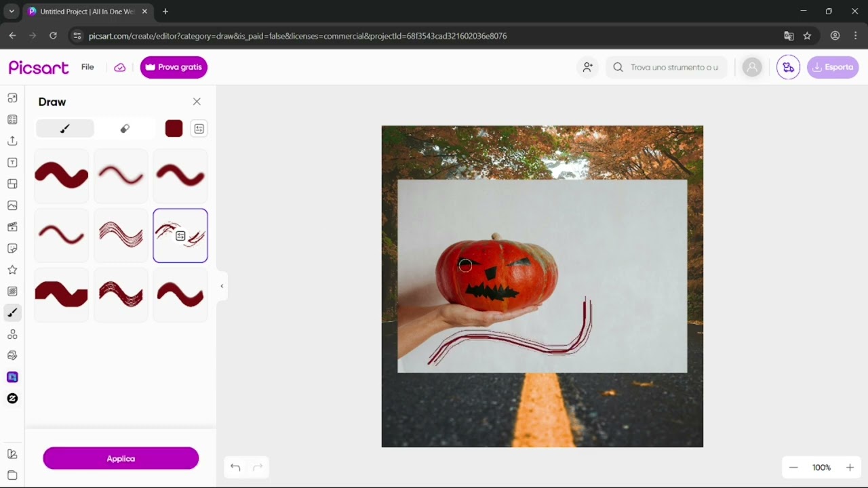Open the background texture icon in the sidebar
Screen dimensions: 868x488
click(12, 291)
